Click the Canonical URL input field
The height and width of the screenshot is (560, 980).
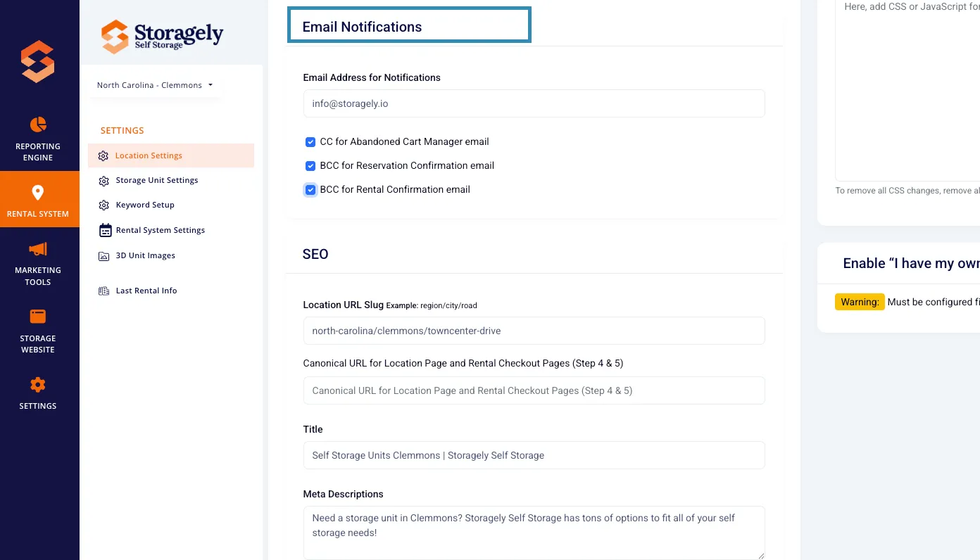(x=534, y=390)
